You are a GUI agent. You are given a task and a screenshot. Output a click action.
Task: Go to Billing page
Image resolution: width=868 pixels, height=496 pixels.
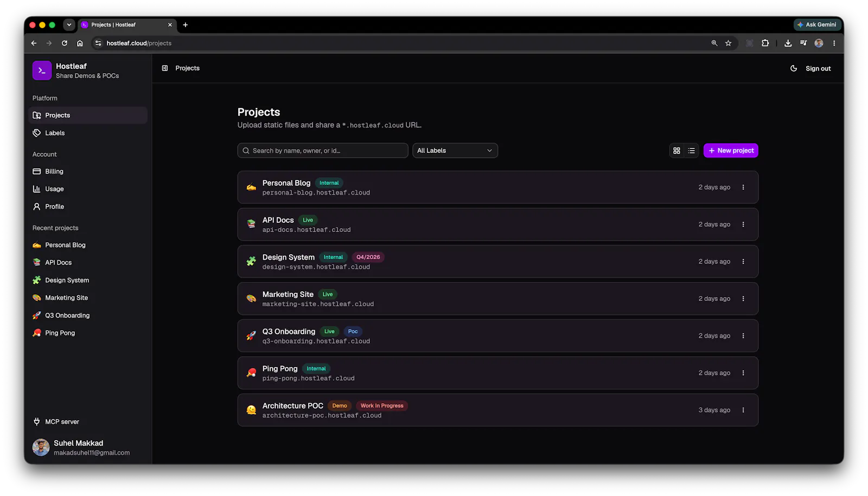(87, 171)
